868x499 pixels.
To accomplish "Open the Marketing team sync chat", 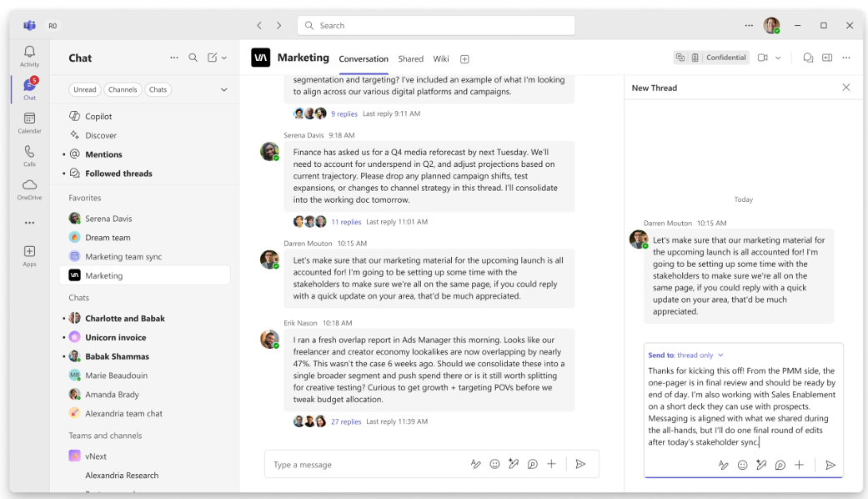I will 145,256.
